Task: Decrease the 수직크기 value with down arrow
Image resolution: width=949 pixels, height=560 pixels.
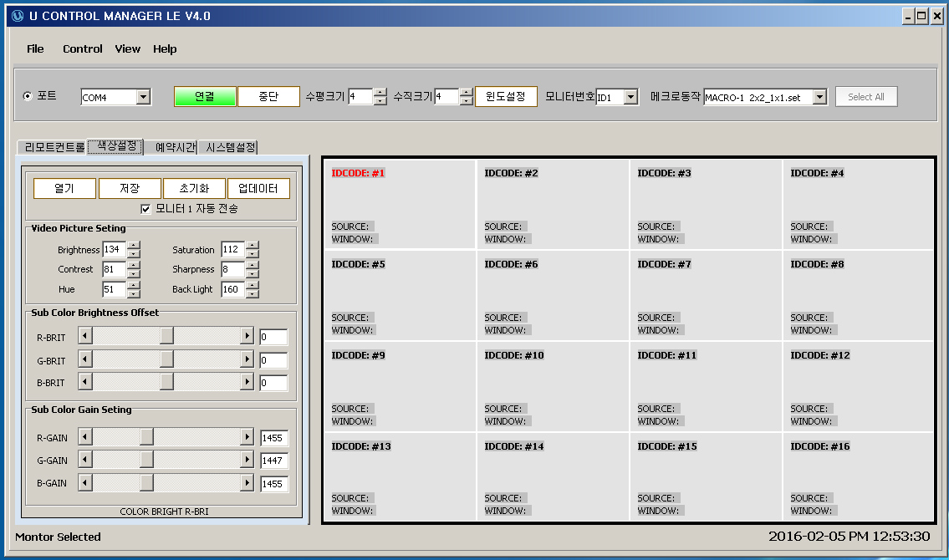Action: (466, 101)
